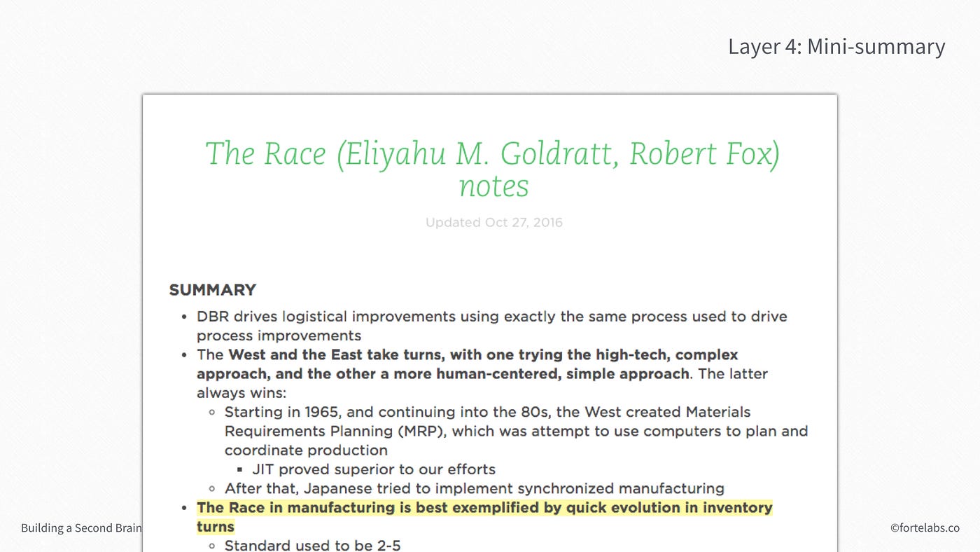Click the "JIT proved superior to our efforts" bullet
980x552 pixels.
click(374, 469)
